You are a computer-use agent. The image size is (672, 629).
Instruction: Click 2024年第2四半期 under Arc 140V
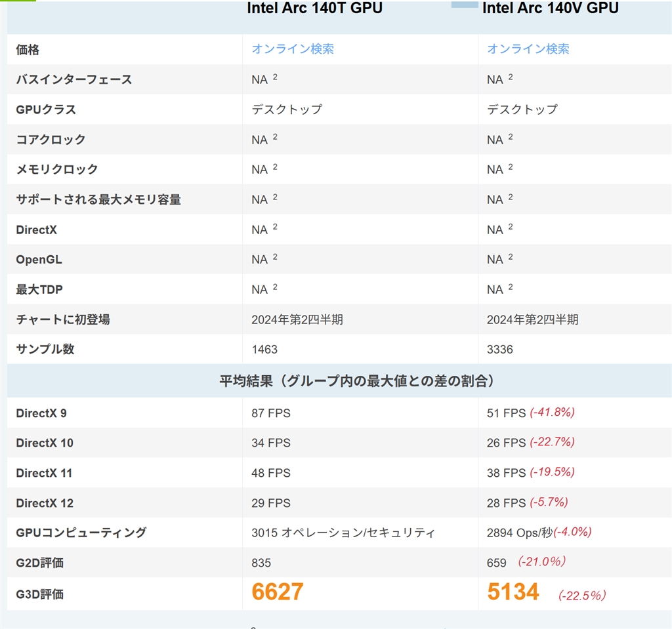[x=532, y=319]
